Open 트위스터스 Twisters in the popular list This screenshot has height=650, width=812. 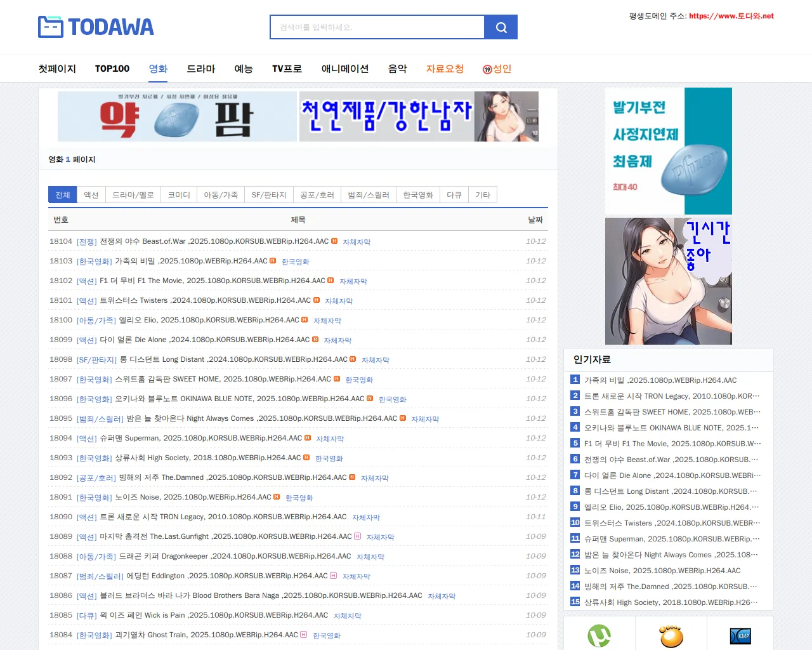tap(672, 523)
